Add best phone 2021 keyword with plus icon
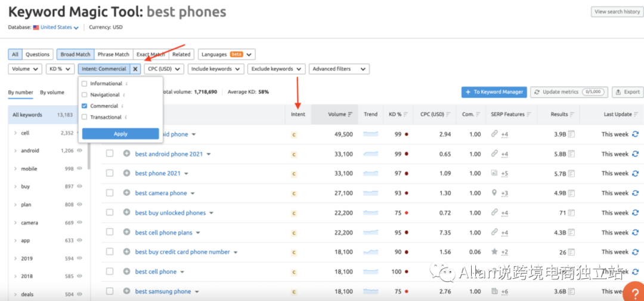The image size is (644, 301). pos(126,173)
